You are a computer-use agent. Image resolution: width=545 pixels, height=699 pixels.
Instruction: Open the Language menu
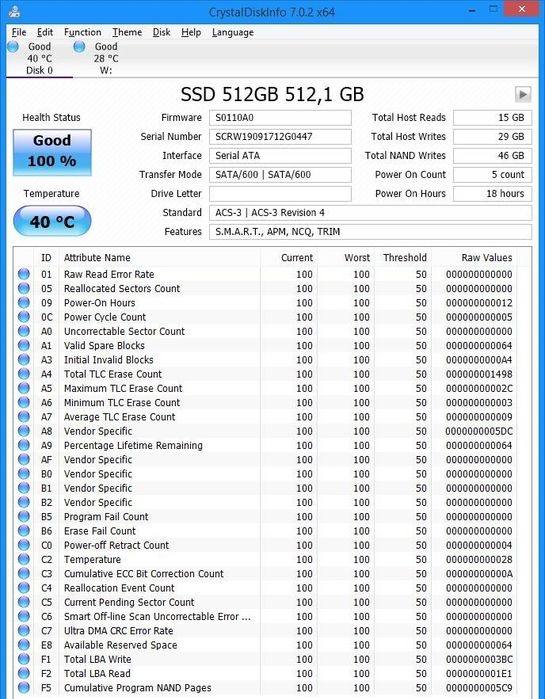(233, 33)
